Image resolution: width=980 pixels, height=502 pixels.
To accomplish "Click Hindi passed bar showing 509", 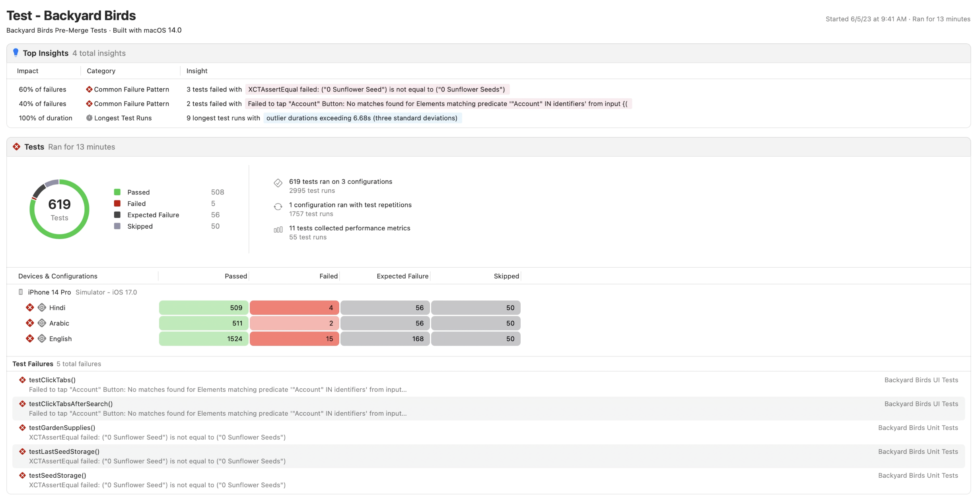I will point(204,307).
